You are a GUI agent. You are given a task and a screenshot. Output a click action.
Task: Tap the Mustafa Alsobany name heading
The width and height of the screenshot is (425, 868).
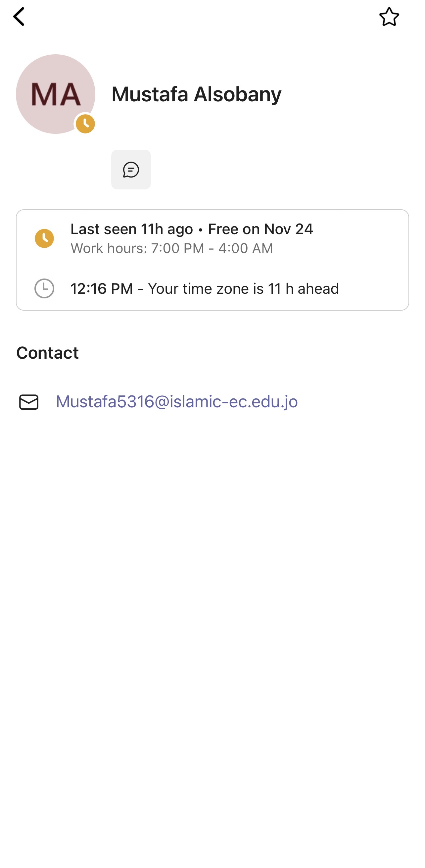(196, 94)
